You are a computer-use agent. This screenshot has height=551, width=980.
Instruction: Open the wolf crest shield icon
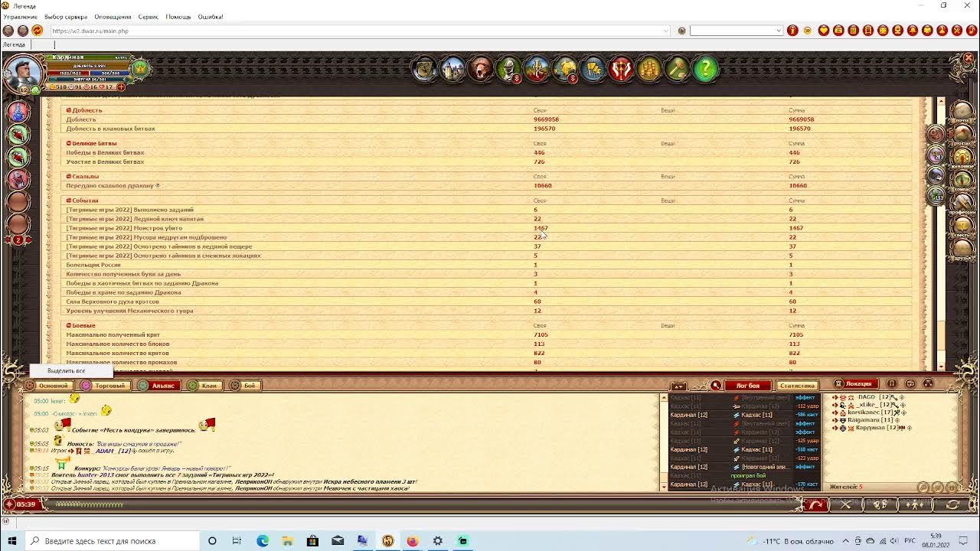click(425, 70)
